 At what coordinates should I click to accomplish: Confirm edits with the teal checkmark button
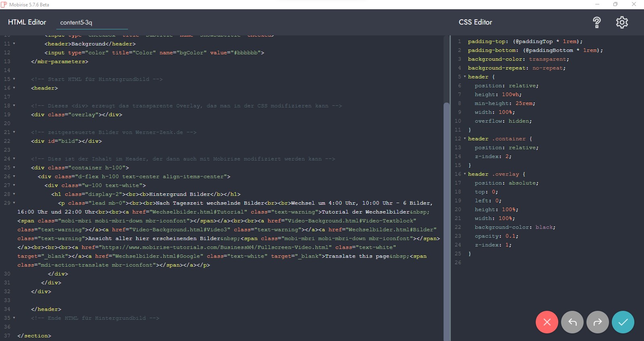point(623,322)
